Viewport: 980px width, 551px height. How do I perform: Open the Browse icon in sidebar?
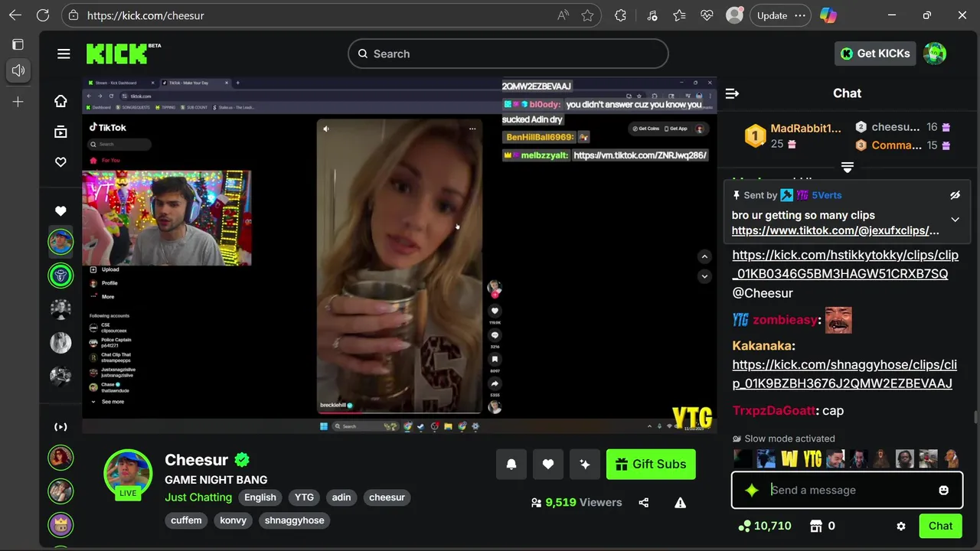click(60, 132)
